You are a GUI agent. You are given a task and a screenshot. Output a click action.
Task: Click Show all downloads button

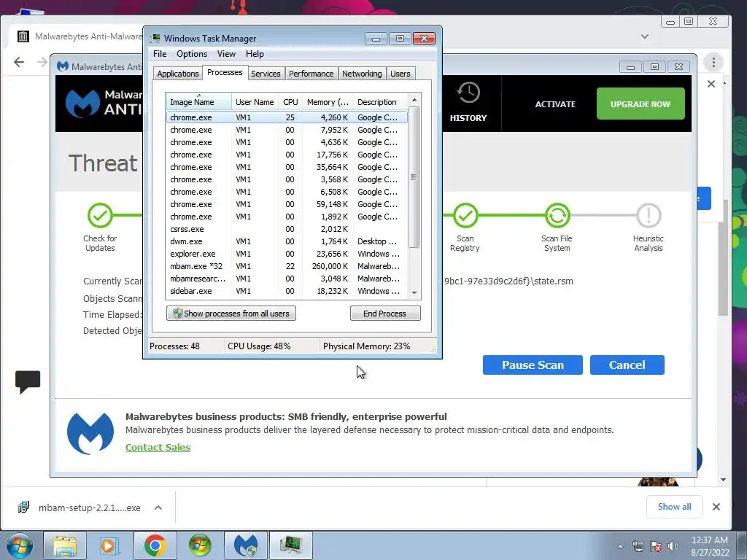[674, 507]
